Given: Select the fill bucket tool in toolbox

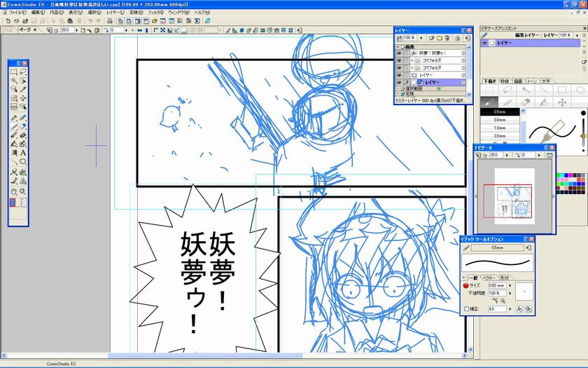Looking at the screenshot, I should 14,144.
